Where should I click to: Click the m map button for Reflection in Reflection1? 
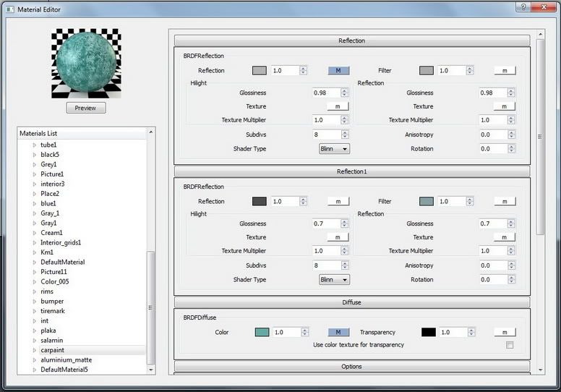[x=338, y=201]
